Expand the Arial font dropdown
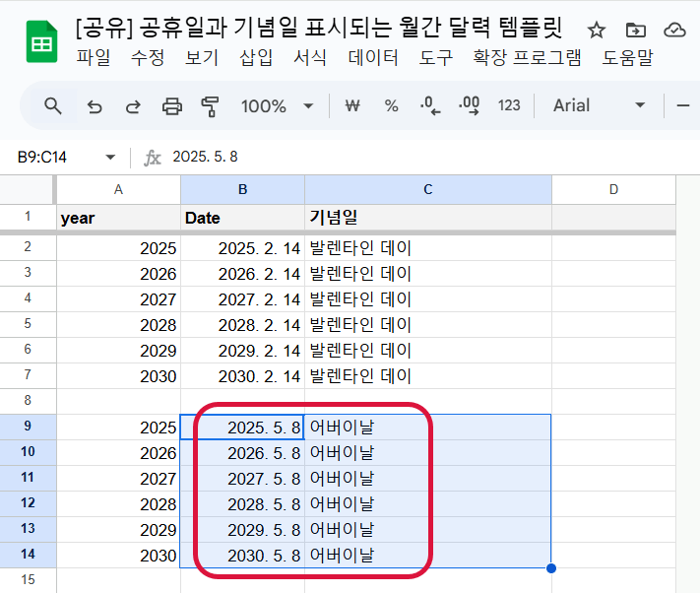 (x=599, y=105)
